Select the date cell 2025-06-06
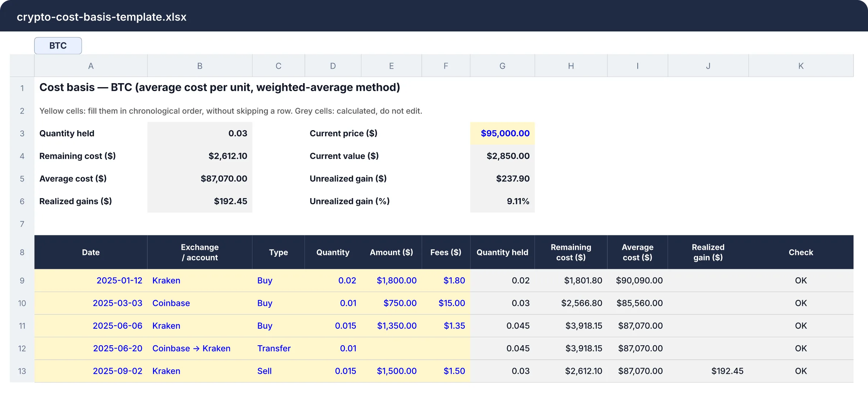 click(91, 326)
